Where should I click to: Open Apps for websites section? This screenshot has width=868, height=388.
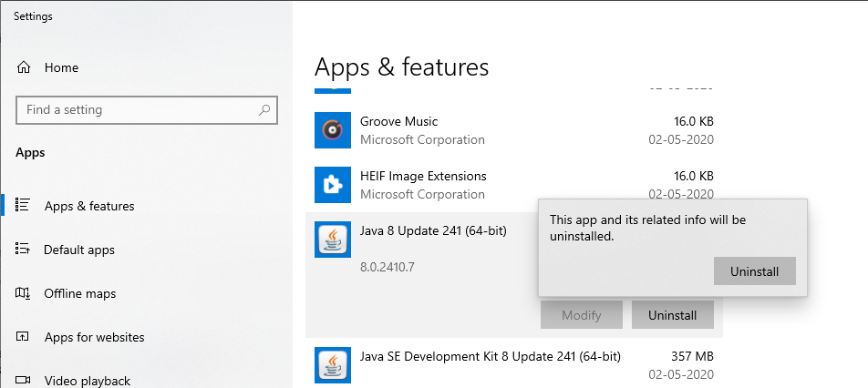(x=94, y=337)
